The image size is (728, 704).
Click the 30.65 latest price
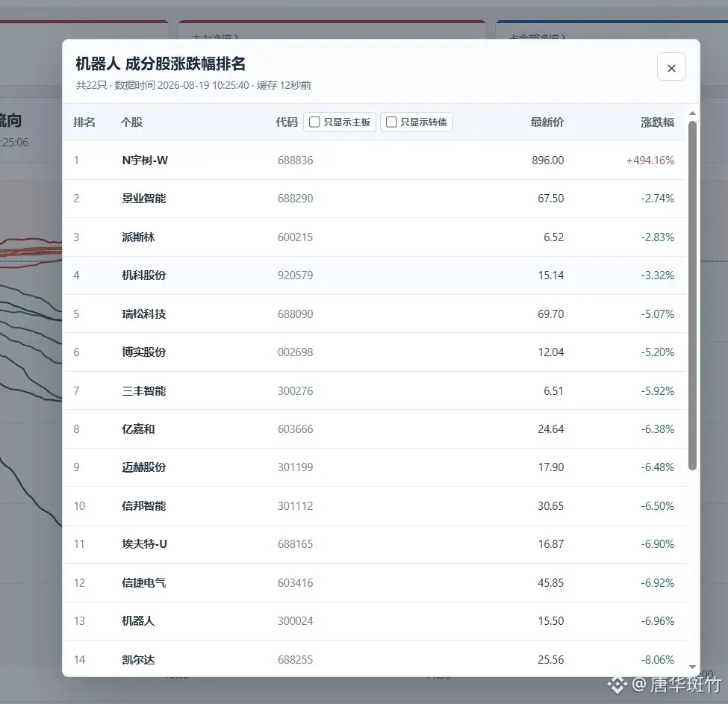(x=550, y=506)
